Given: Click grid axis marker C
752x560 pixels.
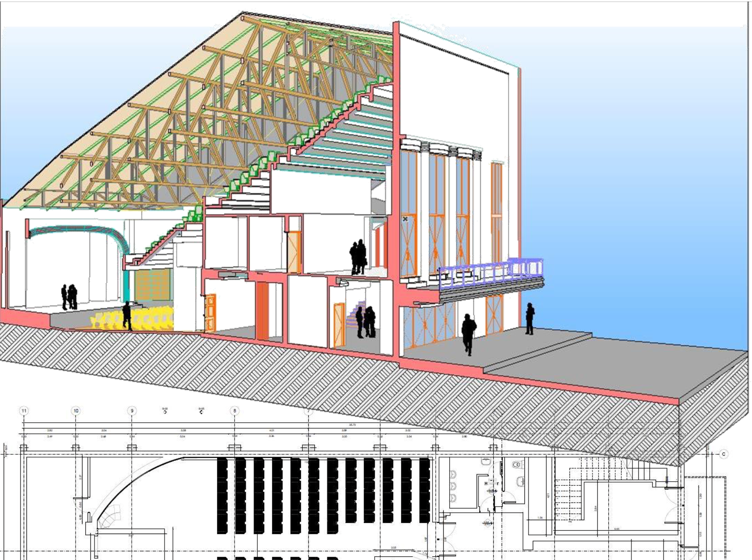Looking at the screenshot, I should [724, 454].
